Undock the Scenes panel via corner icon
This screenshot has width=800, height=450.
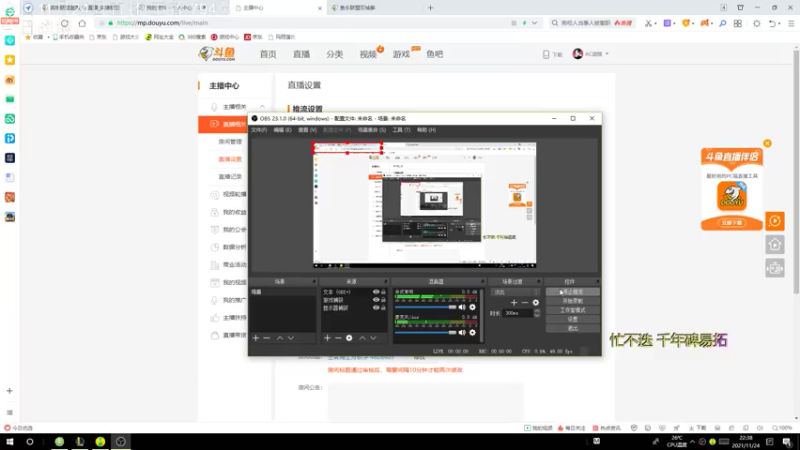click(x=314, y=282)
